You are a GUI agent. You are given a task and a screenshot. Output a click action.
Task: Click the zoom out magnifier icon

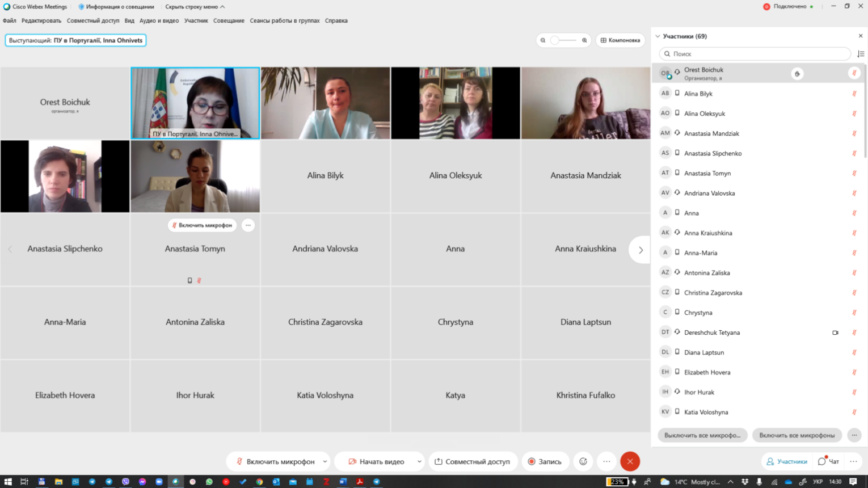(543, 40)
